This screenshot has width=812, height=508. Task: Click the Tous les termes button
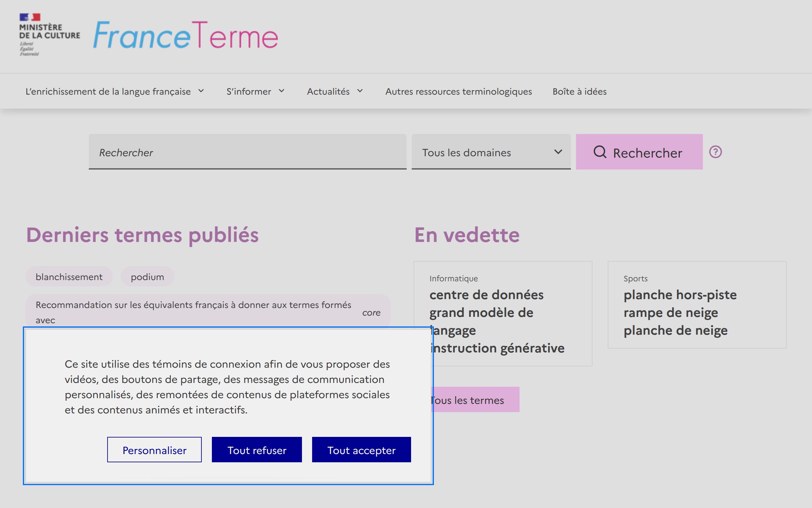(x=475, y=399)
